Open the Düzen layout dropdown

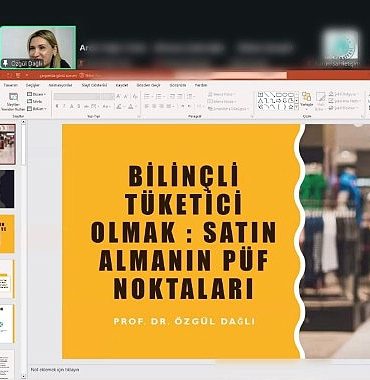tap(36, 94)
